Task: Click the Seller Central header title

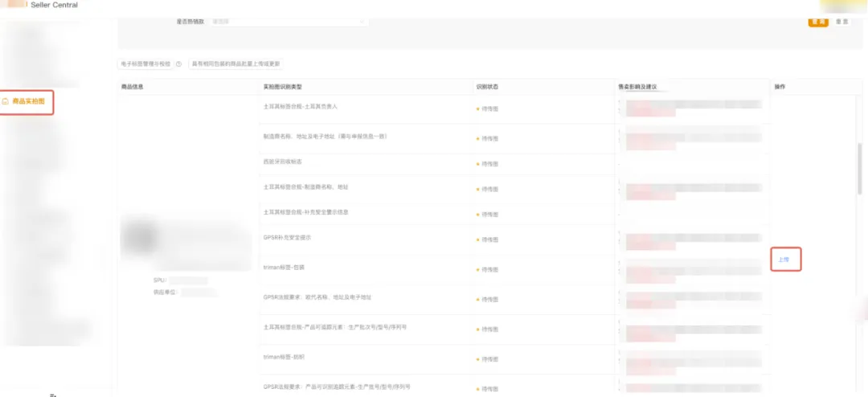Action: [x=55, y=5]
